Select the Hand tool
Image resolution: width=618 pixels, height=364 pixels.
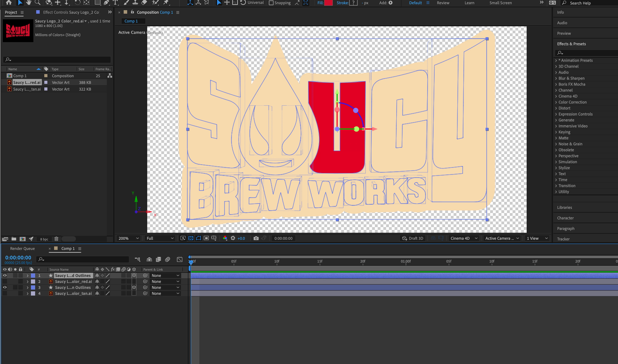click(x=28, y=3)
